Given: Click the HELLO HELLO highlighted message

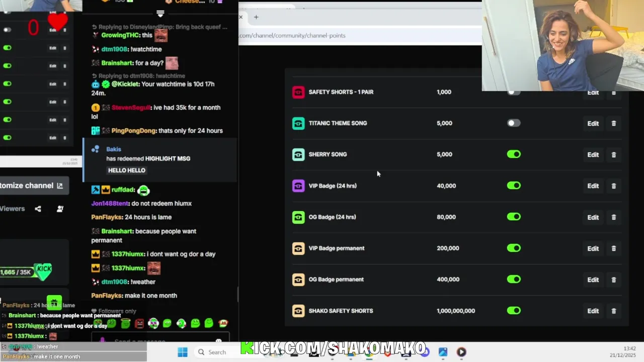Looking at the screenshot, I should [x=127, y=170].
